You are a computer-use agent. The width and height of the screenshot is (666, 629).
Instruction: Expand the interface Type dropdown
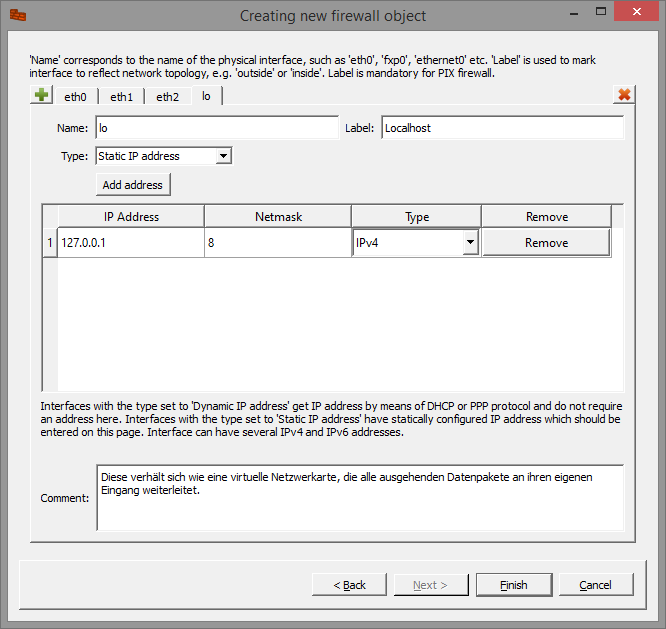(x=224, y=156)
